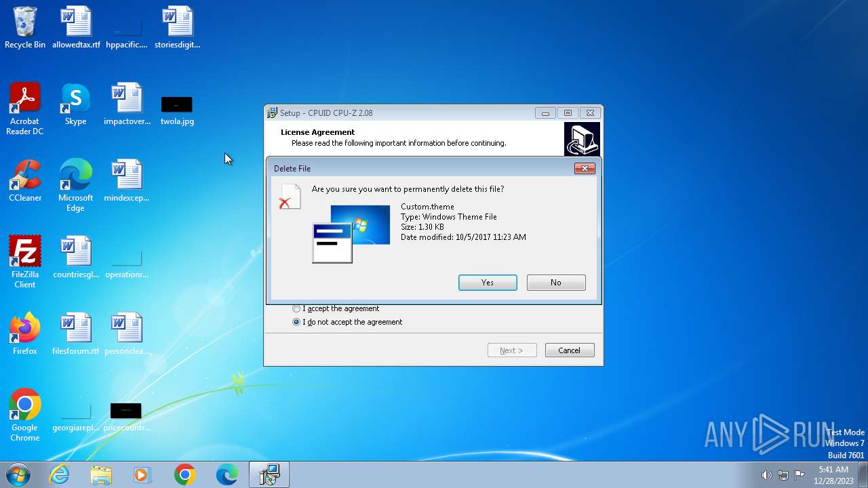Select 'I accept the agreement' option
Viewport: 868px width, 488px height.
point(336,308)
